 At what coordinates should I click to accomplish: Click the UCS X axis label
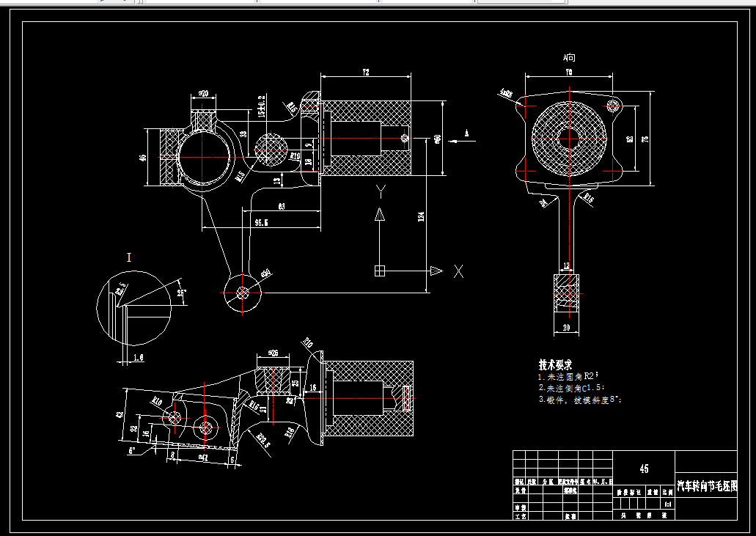point(458,271)
